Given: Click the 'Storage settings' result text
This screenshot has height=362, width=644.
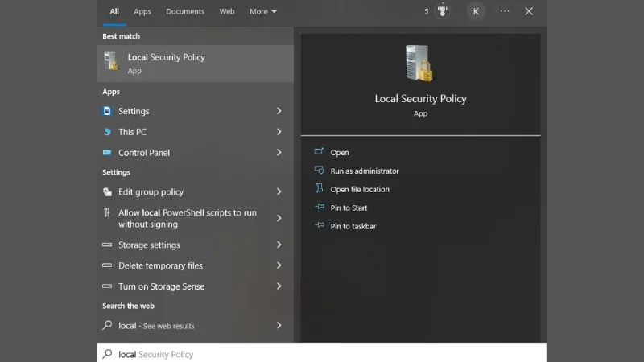Looking at the screenshot, I should [149, 245].
